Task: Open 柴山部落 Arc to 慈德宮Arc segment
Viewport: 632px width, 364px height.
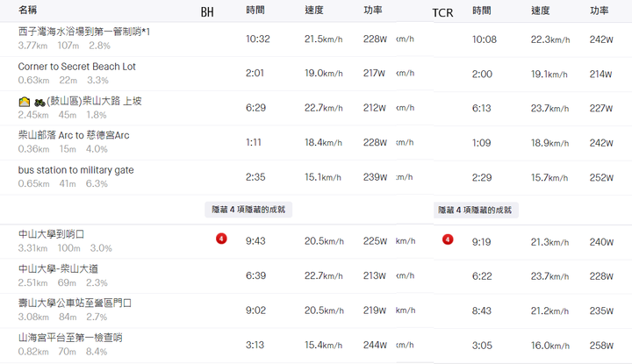Action: click(74, 135)
